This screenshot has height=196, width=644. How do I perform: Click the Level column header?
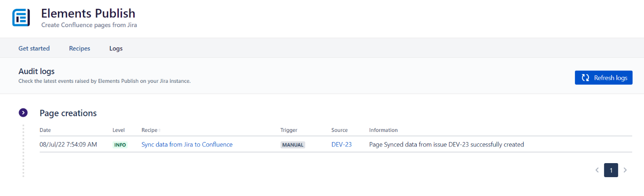point(119,130)
